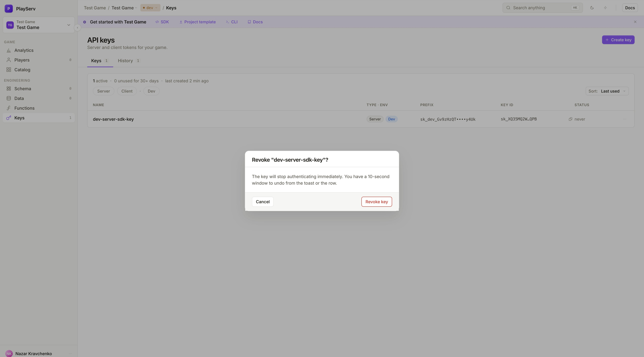This screenshot has width=644, height=357.
Task: Toggle dark mode moon icon
Action: 592,8
